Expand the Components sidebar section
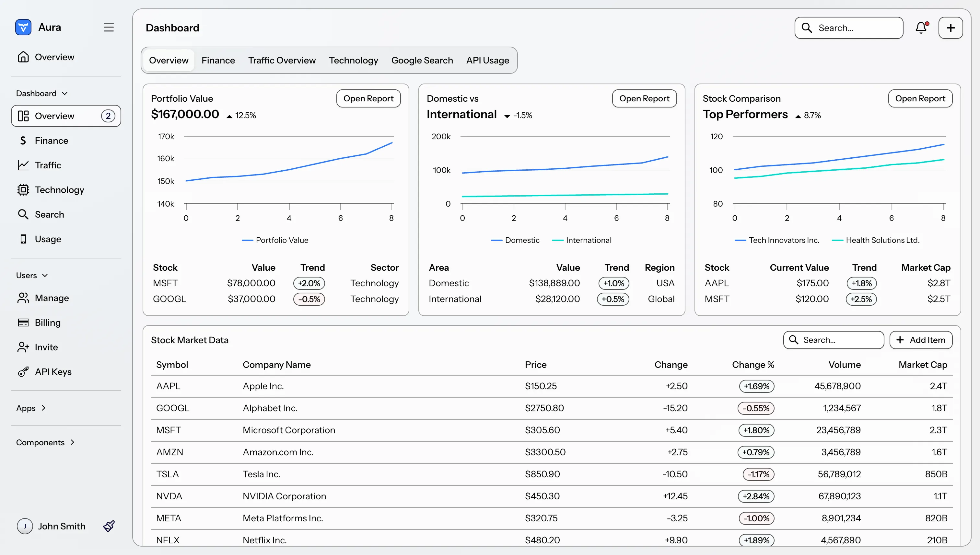 click(x=45, y=442)
